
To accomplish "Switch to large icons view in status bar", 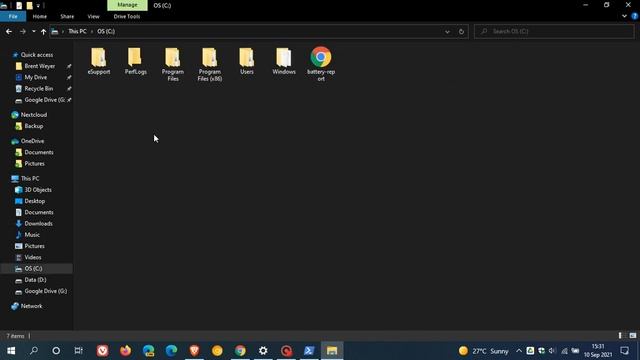I will pos(633,336).
